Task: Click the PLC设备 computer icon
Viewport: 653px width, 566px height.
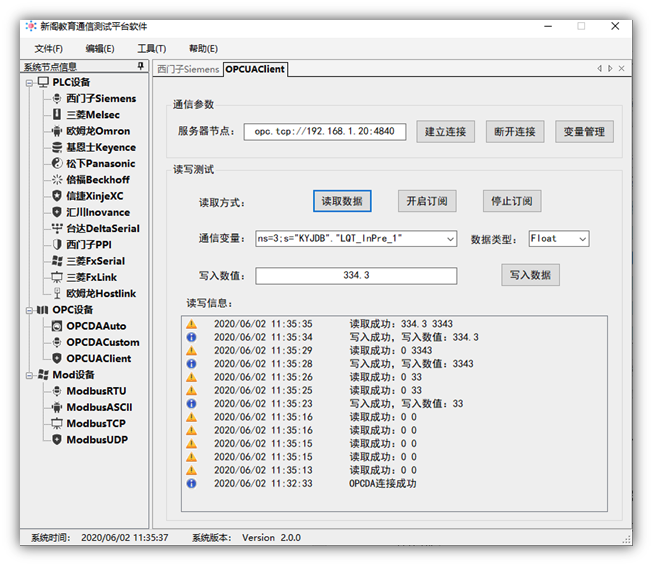Action: (43, 82)
